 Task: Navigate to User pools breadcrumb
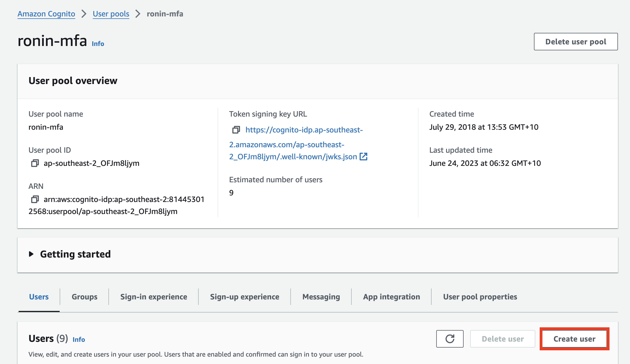pyautogui.click(x=111, y=14)
